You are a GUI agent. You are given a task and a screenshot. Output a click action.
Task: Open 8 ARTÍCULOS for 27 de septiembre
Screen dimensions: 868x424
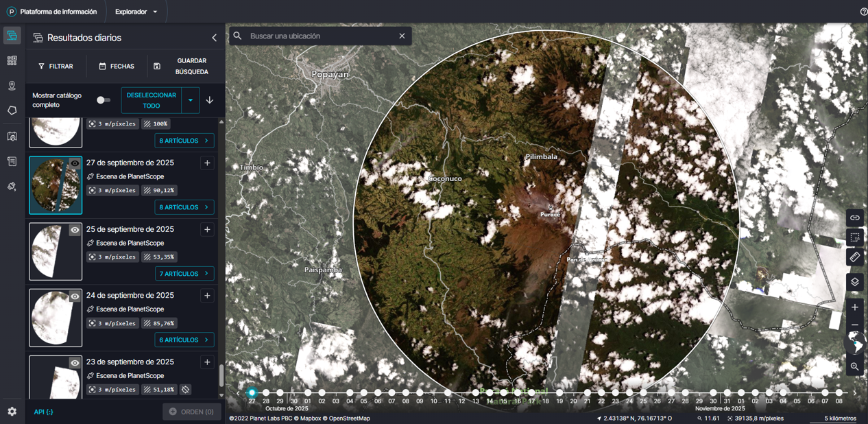(184, 207)
